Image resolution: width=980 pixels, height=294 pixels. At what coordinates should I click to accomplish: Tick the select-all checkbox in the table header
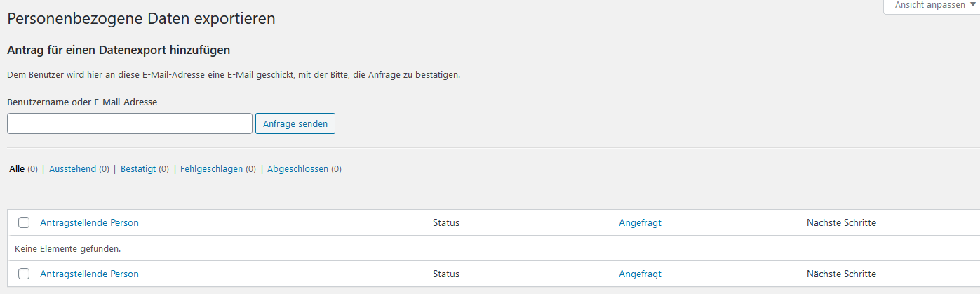coord(24,222)
